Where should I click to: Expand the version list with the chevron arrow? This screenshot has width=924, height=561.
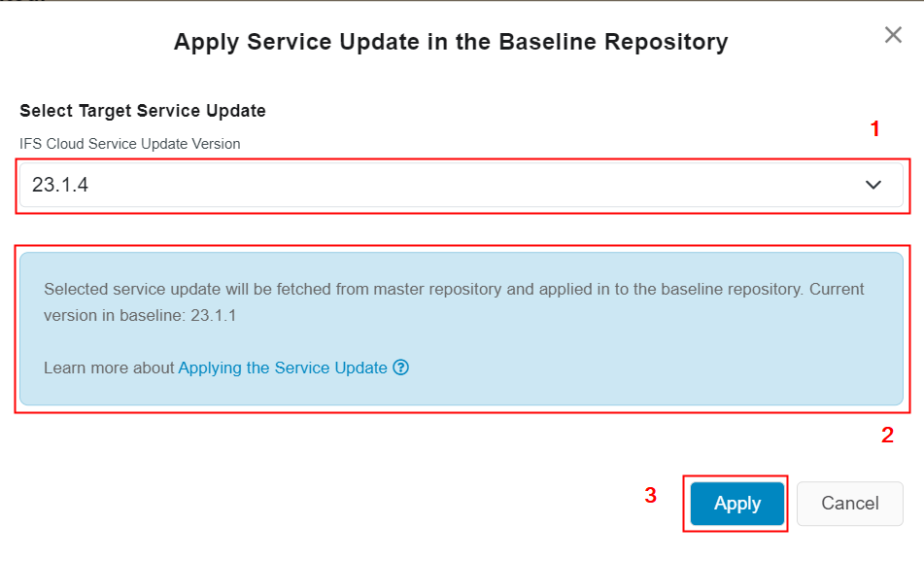(x=873, y=185)
